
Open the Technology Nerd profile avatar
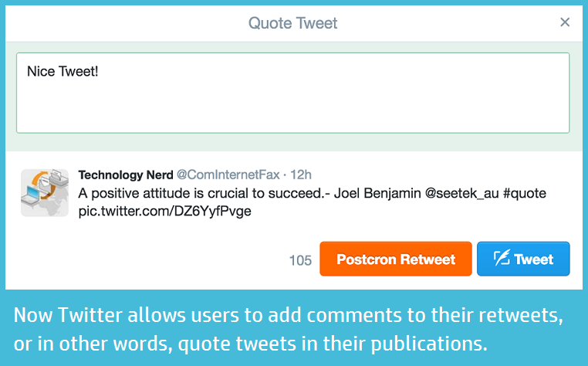[x=45, y=192]
